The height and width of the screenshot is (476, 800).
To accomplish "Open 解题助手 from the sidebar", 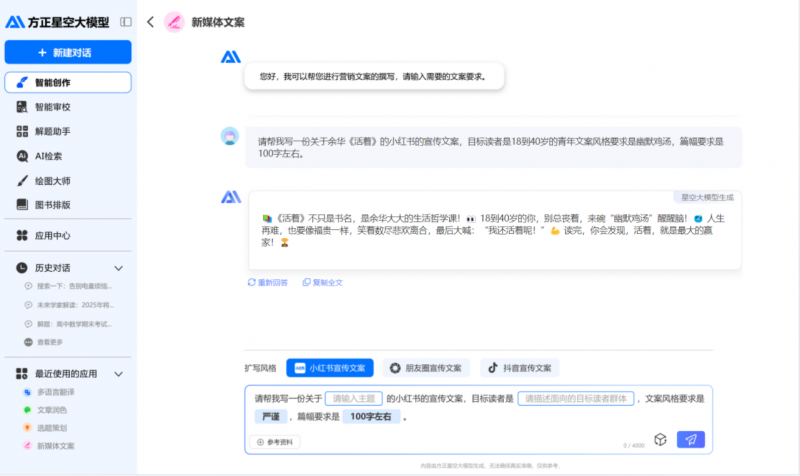I will pos(52,131).
